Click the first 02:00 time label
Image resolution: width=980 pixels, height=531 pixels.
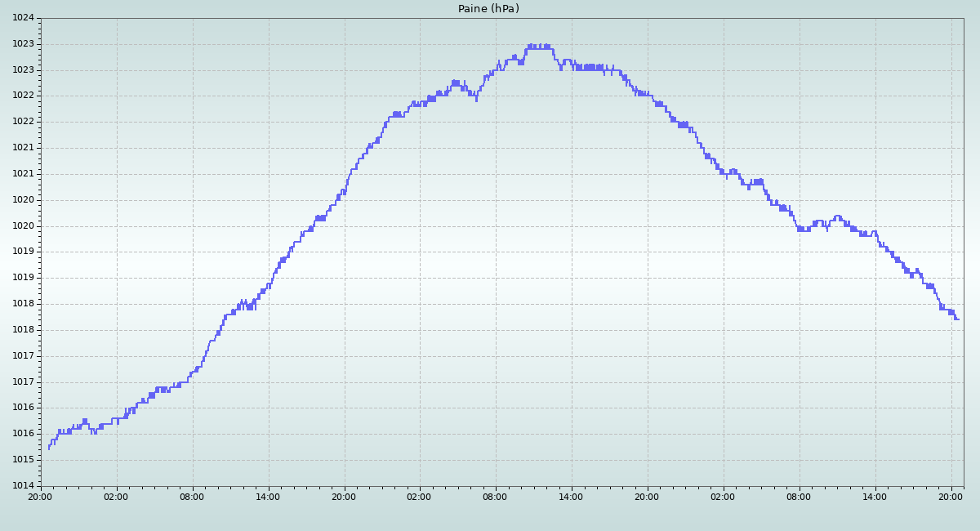point(116,496)
